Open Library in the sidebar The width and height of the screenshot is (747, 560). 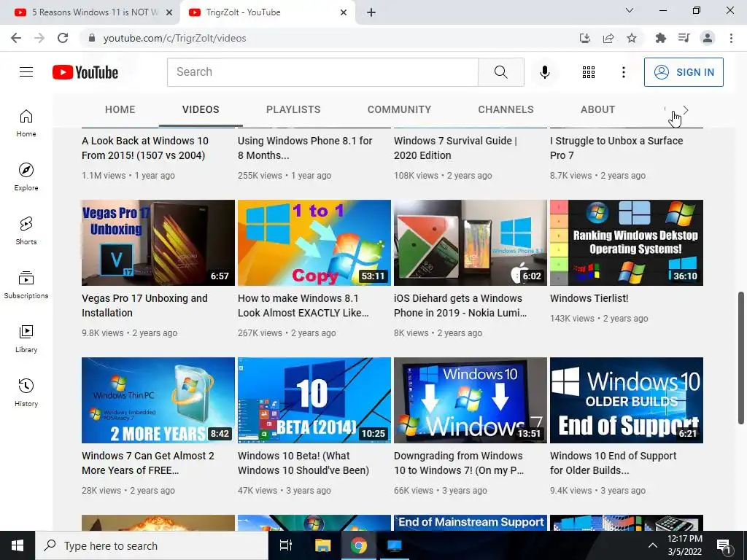coord(26,338)
